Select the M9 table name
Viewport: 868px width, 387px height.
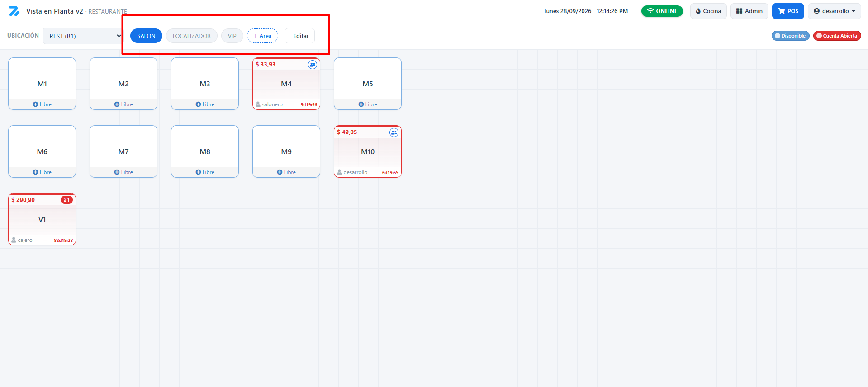click(x=286, y=152)
